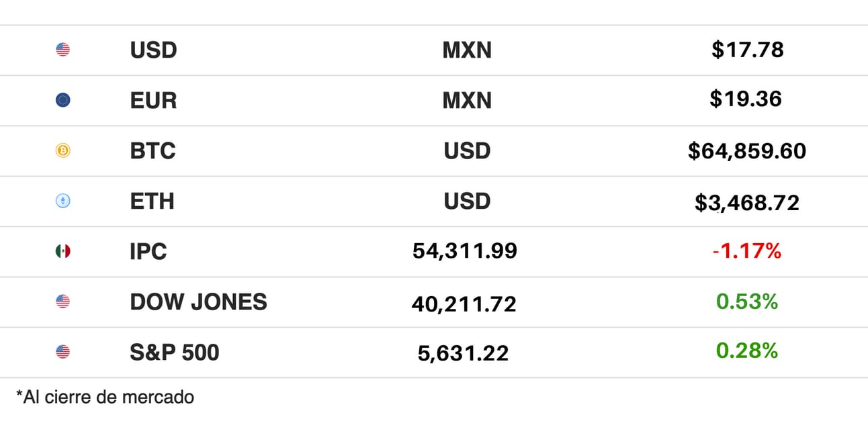The width and height of the screenshot is (868, 425).
Task: Click the US flag icon beside USD
Action: coord(62,50)
